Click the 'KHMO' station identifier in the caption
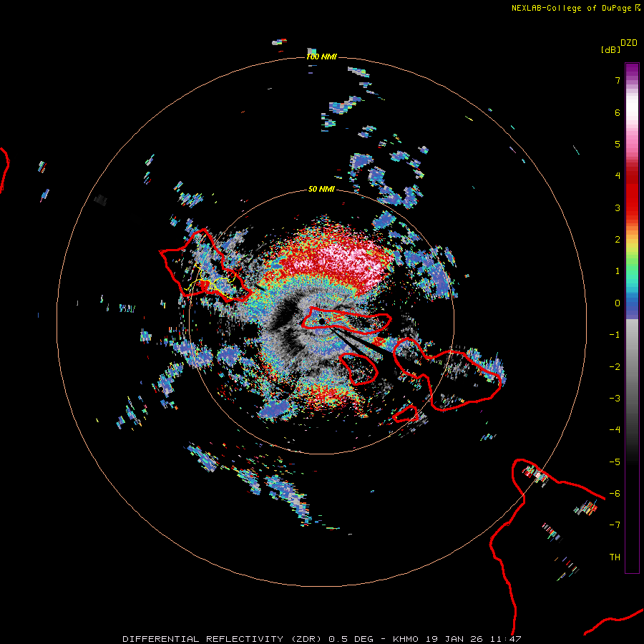The height and width of the screenshot is (644, 644). [406, 639]
